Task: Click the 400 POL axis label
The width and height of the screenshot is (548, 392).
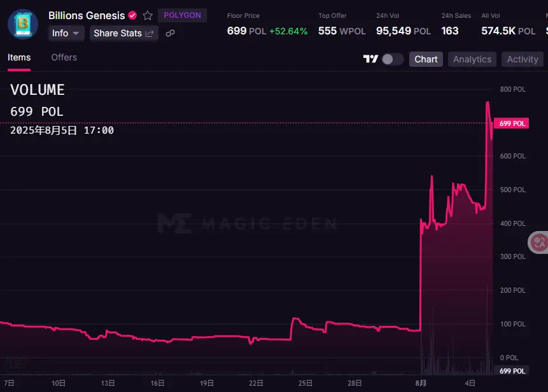Action: [513, 223]
